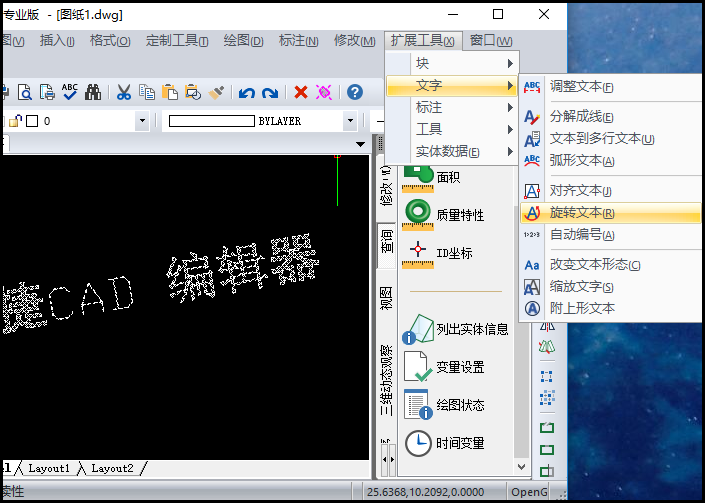This screenshot has height=503, width=705.
Task: Toggle the layer lock icon
Action: tap(15, 121)
